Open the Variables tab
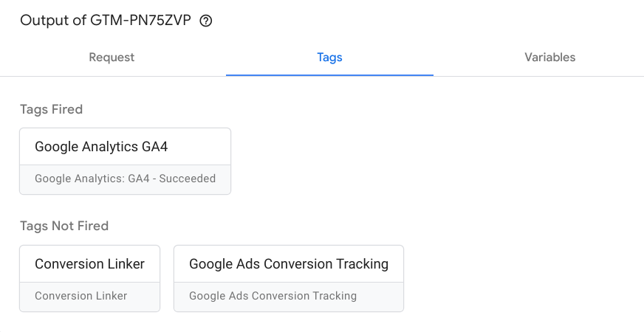Image resolution: width=644 pixels, height=332 pixels. point(549,57)
